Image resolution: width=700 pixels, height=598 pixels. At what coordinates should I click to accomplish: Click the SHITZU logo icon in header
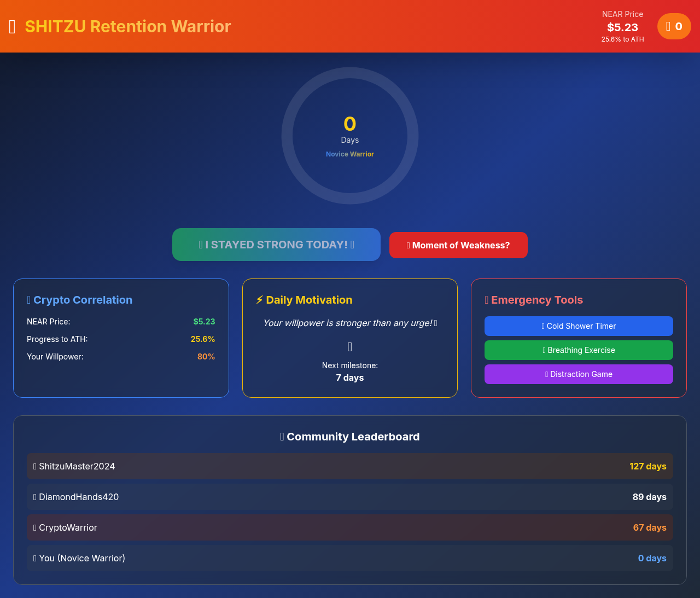click(13, 27)
